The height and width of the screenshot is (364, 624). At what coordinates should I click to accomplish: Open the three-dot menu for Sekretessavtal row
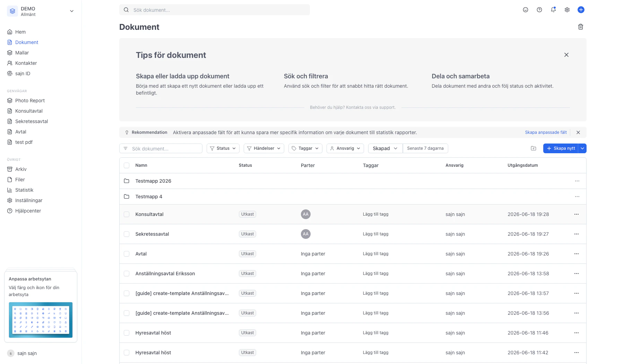577,234
